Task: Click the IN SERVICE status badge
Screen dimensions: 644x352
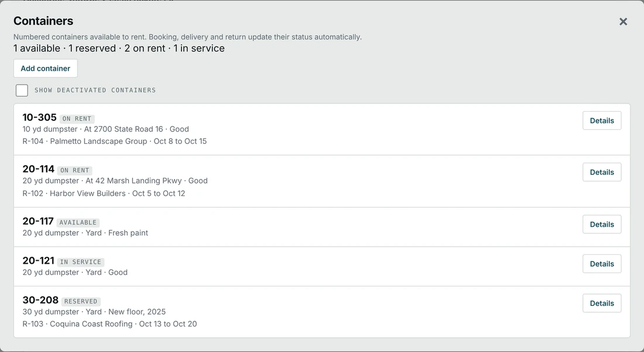Action: tap(81, 262)
